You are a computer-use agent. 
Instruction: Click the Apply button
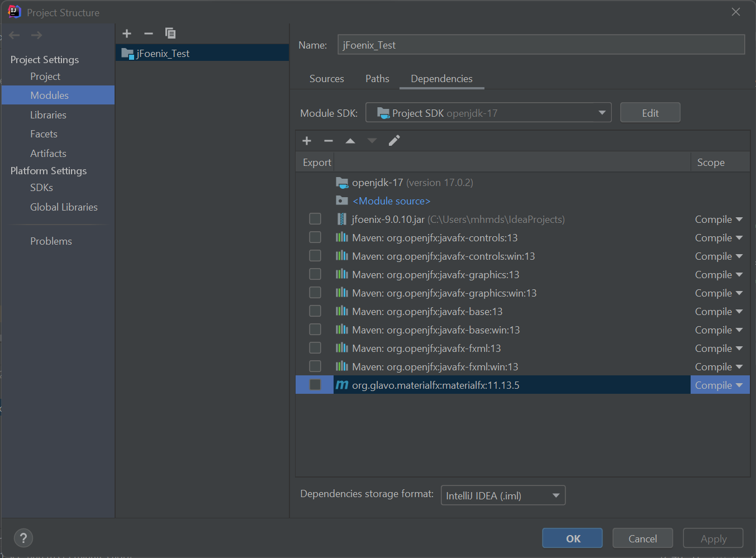click(714, 538)
